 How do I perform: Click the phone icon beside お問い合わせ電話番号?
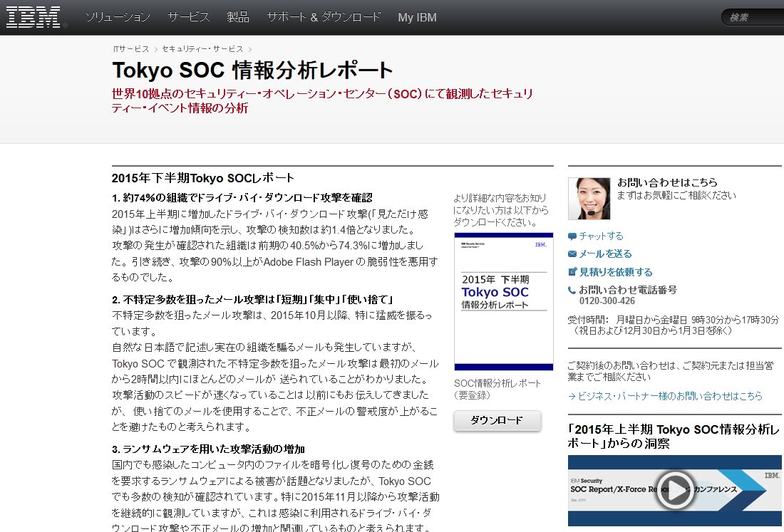point(572,290)
